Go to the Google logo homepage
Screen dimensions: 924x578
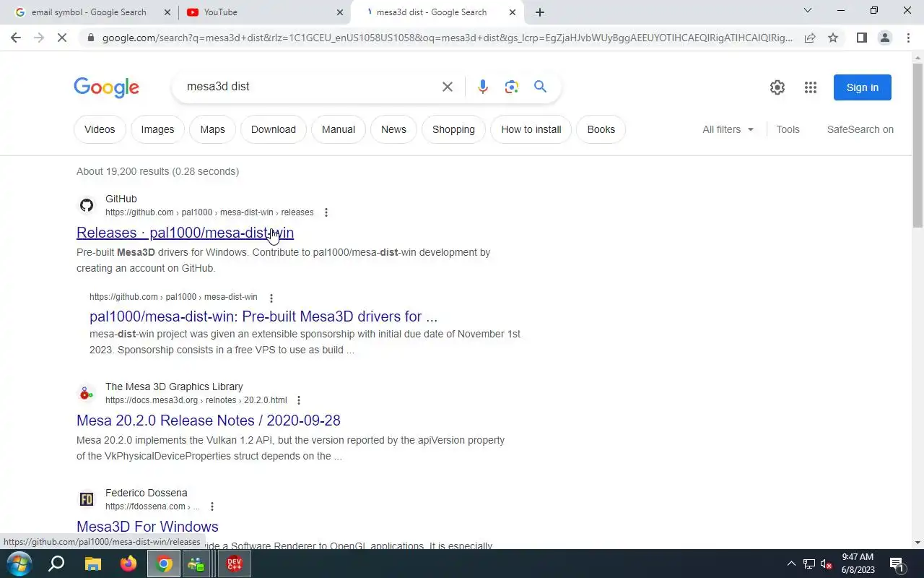tap(106, 87)
